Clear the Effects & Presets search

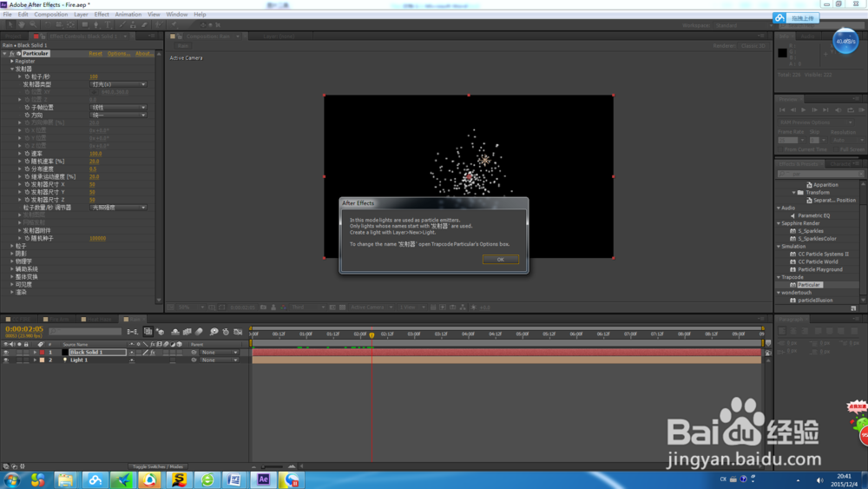pyautogui.click(x=861, y=174)
